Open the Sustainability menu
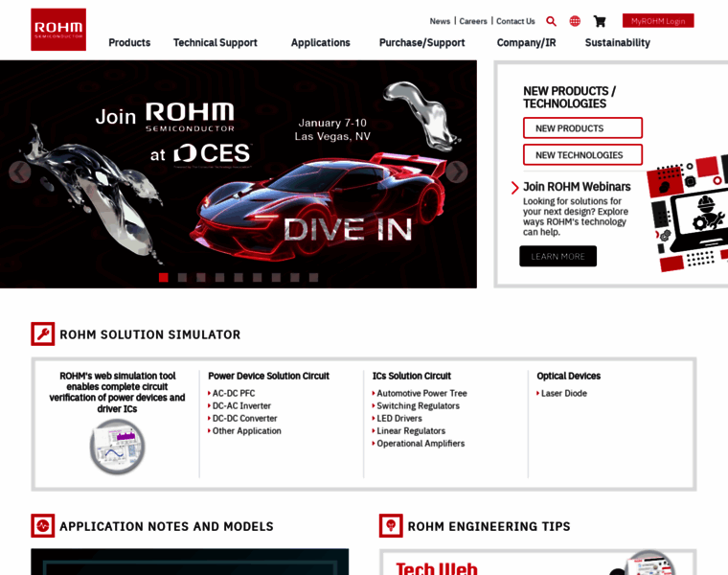 pyautogui.click(x=618, y=43)
